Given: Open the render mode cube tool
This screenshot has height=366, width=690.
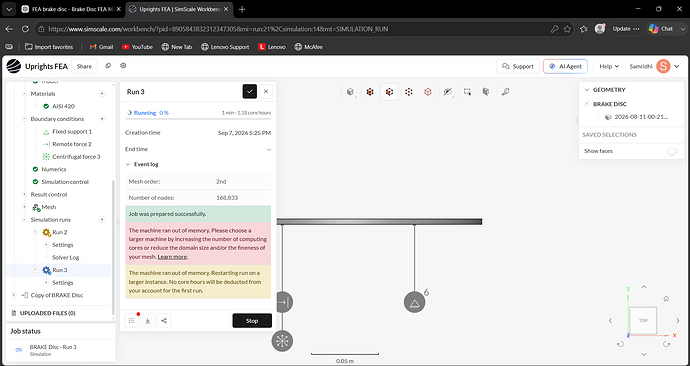Looking at the screenshot, I should 350,92.
